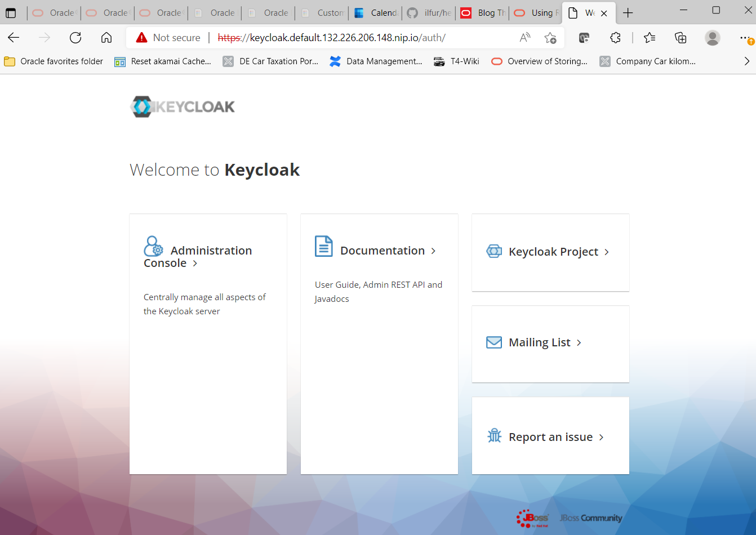Activate the Read aloud icon in the address bar

pos(524,38)
